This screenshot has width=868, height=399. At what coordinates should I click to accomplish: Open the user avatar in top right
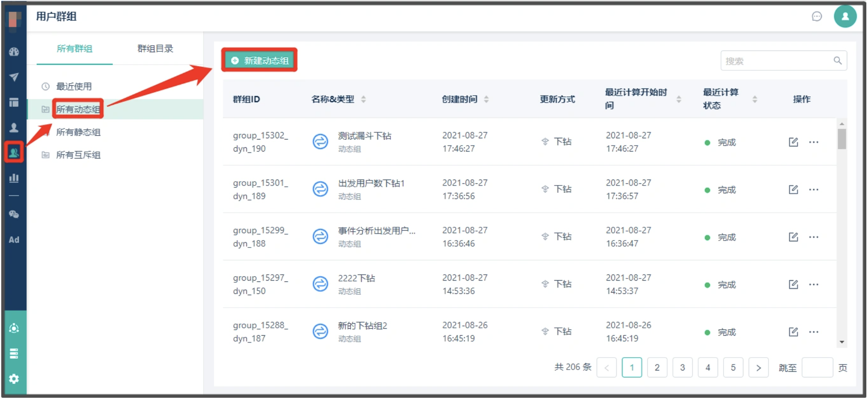845,17
